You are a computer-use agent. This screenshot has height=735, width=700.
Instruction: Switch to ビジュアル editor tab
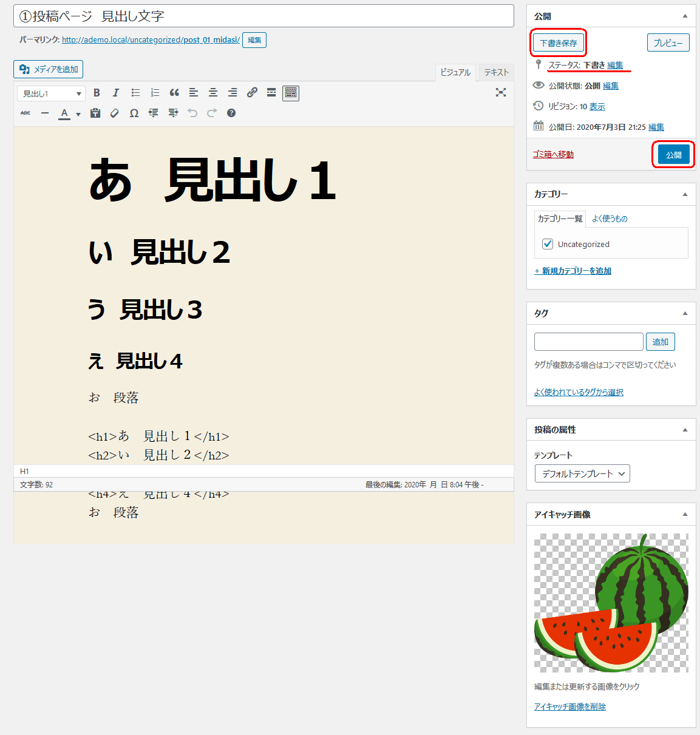pyautogui.click(x=455, y=72)
